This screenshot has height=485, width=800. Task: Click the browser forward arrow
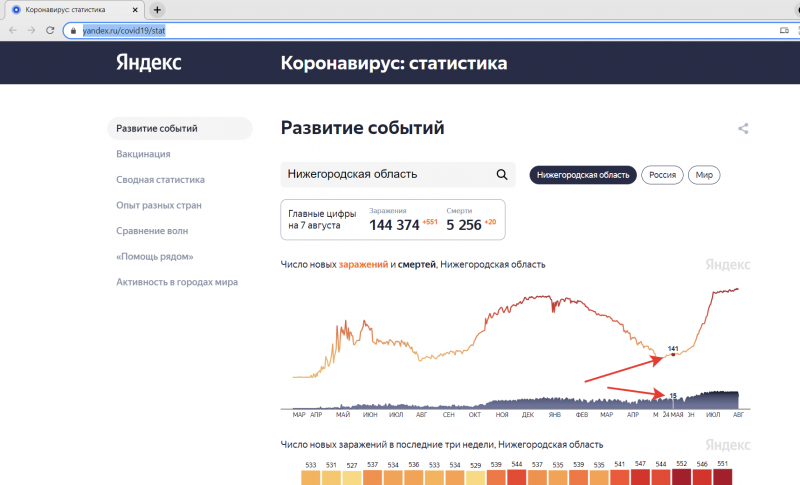[x=31, y=31]
